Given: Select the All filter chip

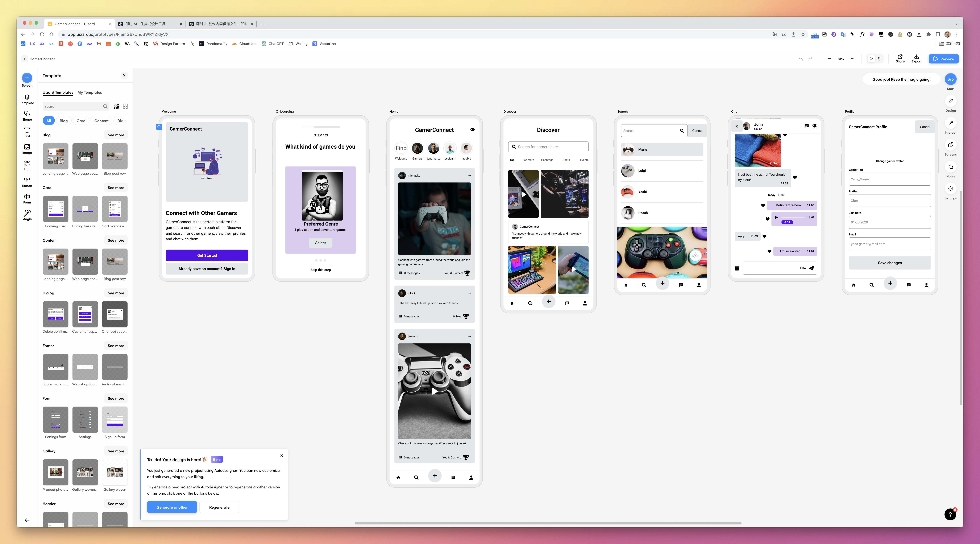Looking at the screenshot, I should click(x=49, y=121).
